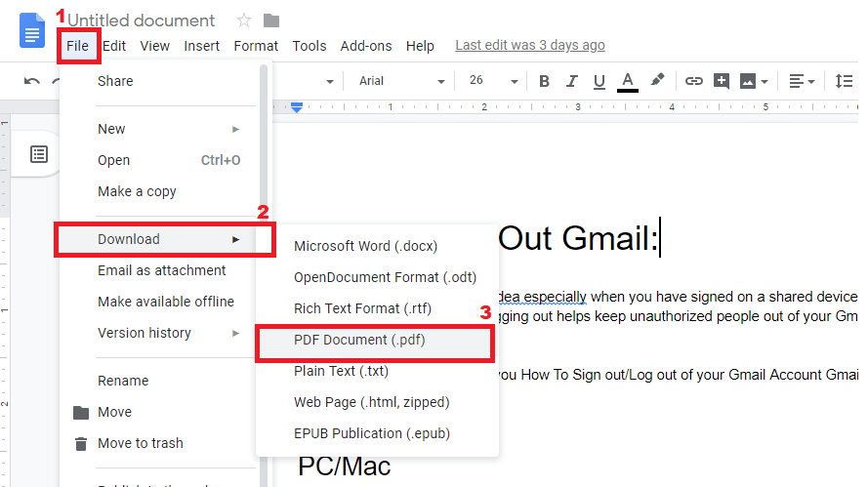Screen dimensions: 868x487
Task: Open the Format menu
Action: point(256,46)
